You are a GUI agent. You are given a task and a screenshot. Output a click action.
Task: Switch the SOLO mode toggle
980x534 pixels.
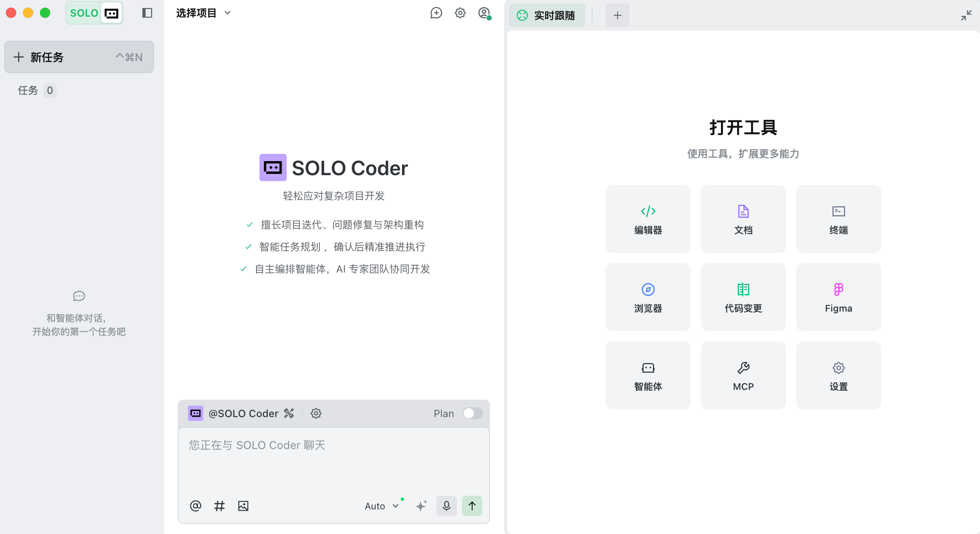pos(94,13)
